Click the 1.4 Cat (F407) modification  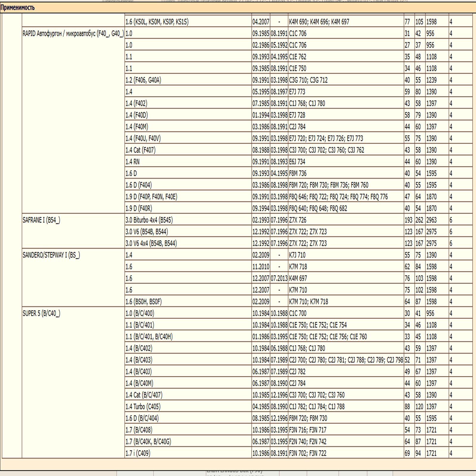coord(140,150)
